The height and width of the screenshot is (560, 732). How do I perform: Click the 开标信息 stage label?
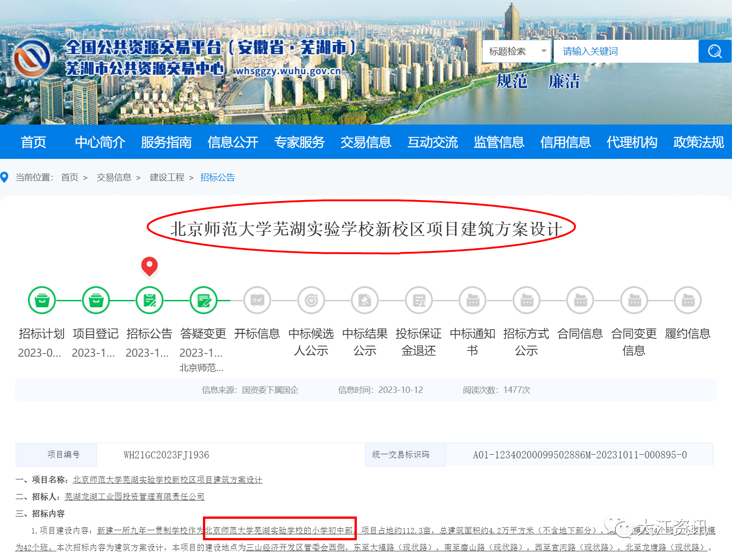pyautogui.click(x=257, y=334)
